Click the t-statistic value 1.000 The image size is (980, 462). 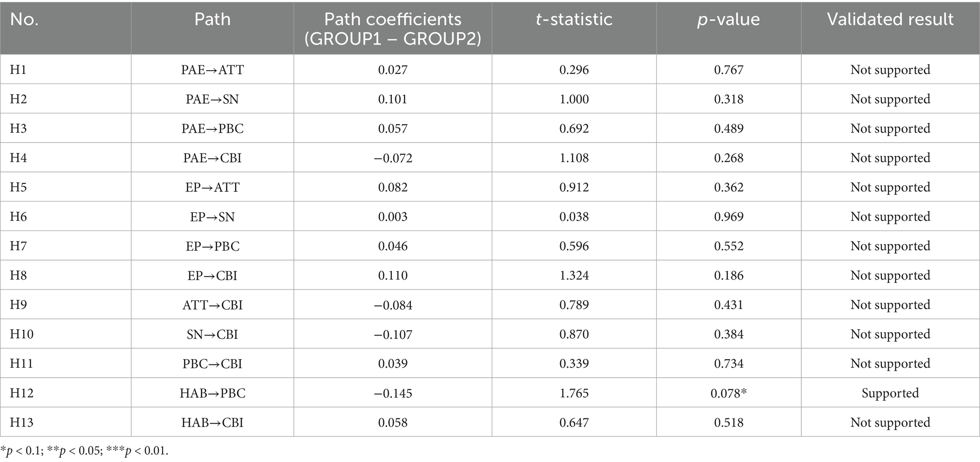574,99
